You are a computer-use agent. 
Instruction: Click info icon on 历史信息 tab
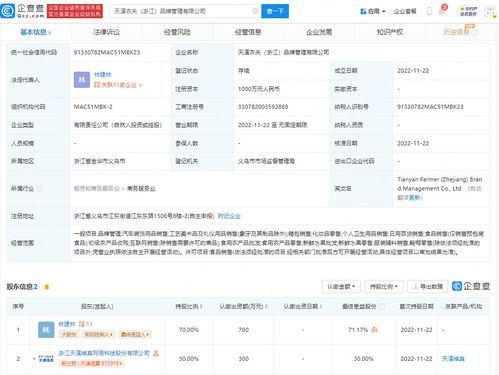point(475,32)
